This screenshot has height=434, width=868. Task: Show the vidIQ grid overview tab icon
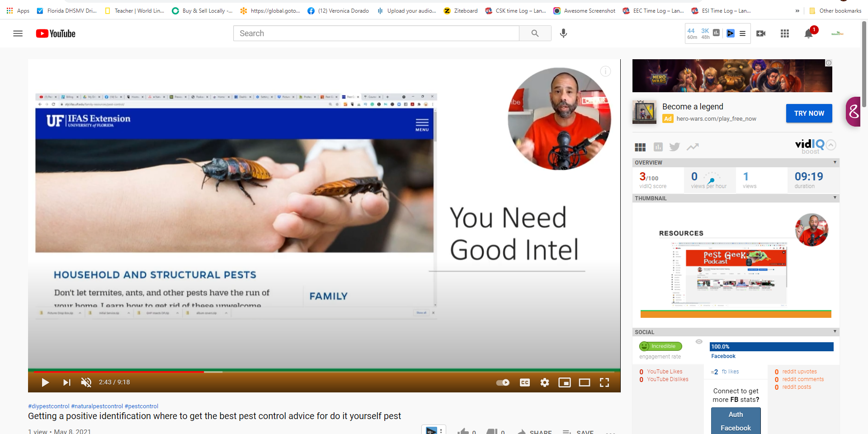[640, 147]
